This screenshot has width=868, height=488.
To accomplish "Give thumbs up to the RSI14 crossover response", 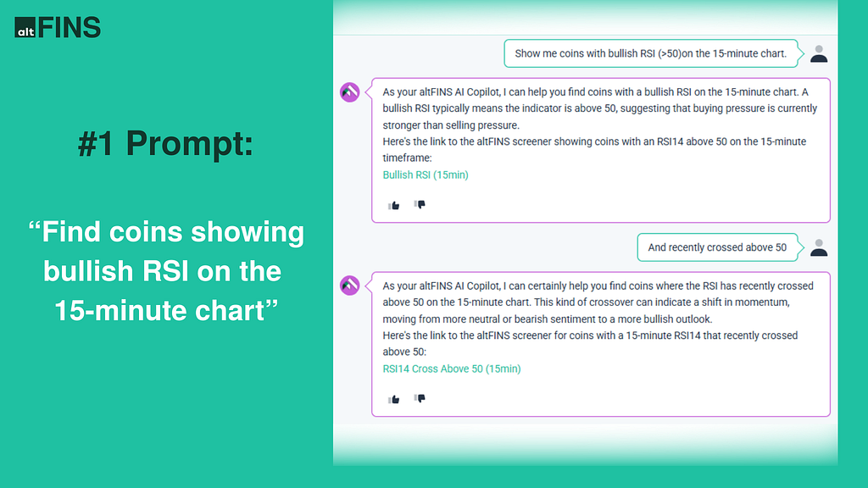I will pos(393,399).
